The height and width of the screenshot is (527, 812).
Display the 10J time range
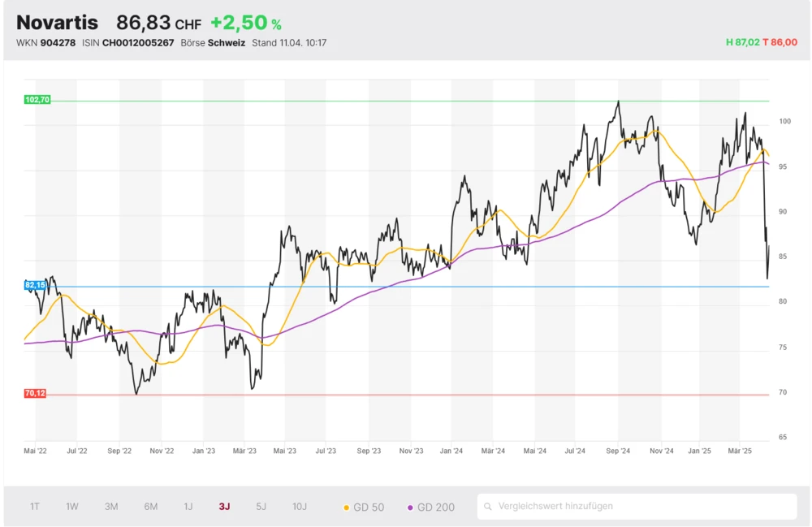click(x=300, y=507)
